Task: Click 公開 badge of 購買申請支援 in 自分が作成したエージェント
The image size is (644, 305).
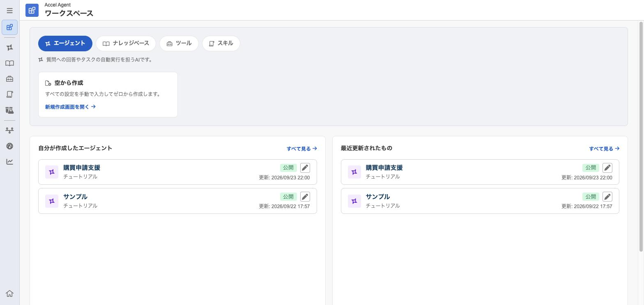Action: [x=288, y=167]
